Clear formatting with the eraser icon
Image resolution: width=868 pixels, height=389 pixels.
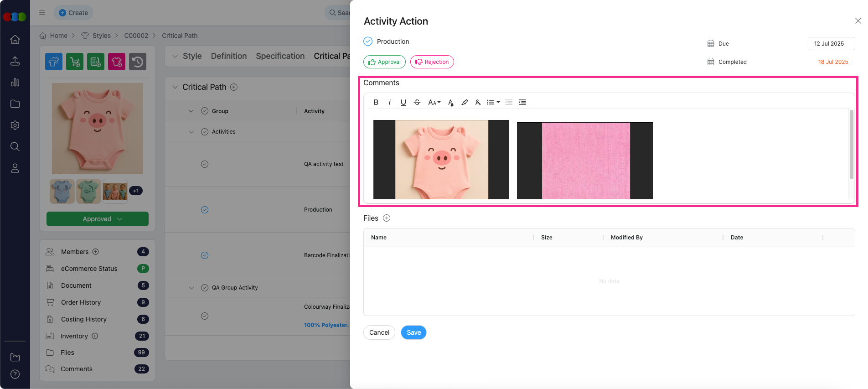point(478,102)
